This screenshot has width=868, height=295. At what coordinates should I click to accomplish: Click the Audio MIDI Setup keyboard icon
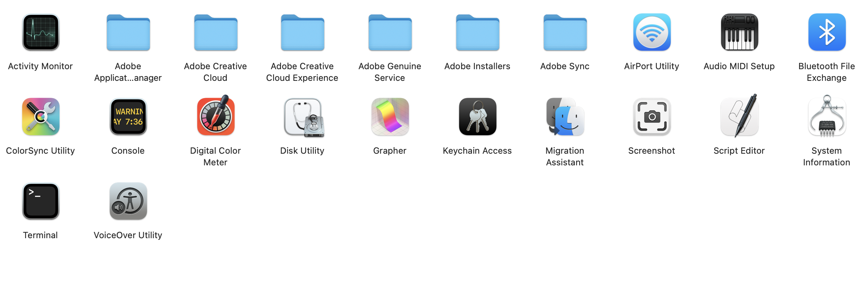(740, 32)
